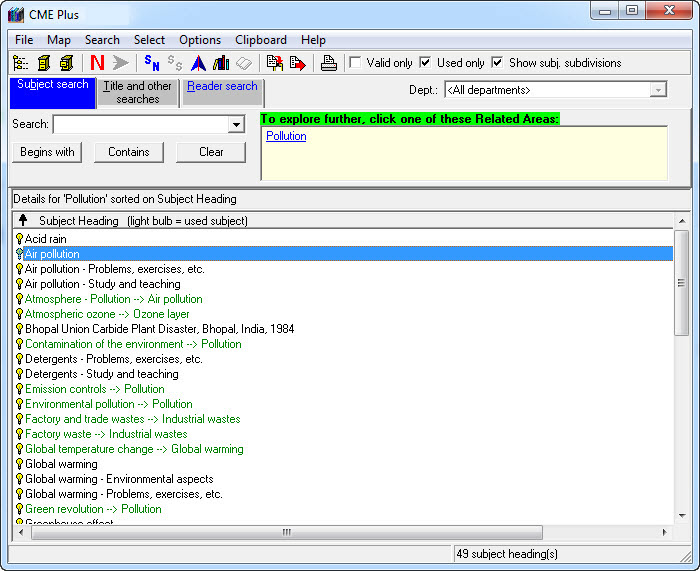Select Bhopal Union Carbide Plant Disaster heading
700x571 pixels.
[159, 329]
